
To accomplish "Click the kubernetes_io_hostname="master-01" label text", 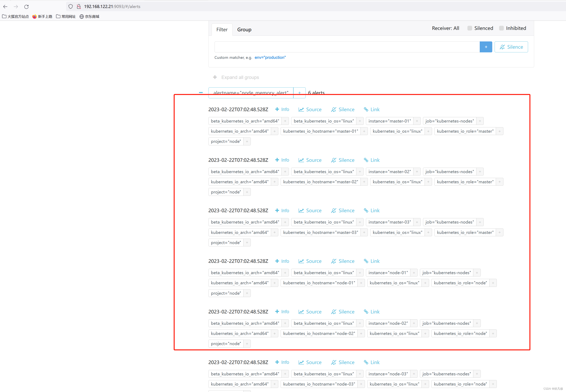I will click(x=321, y=131).
